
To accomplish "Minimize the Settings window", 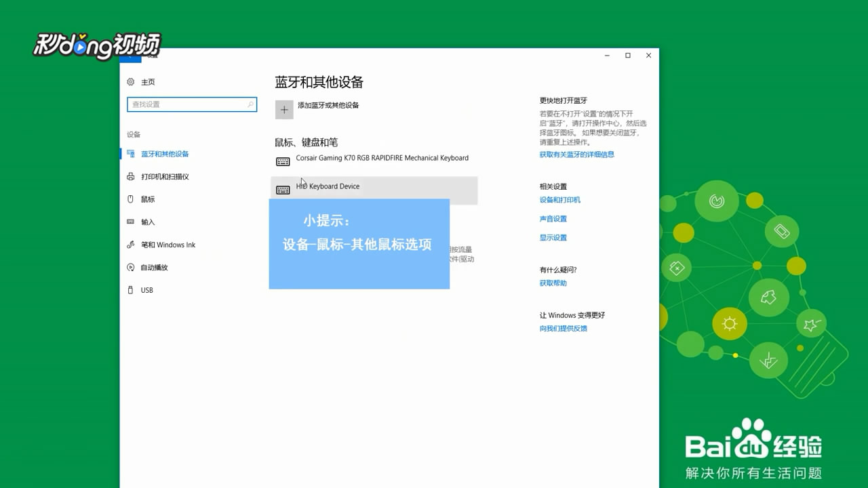I will (x=607, y=56).
